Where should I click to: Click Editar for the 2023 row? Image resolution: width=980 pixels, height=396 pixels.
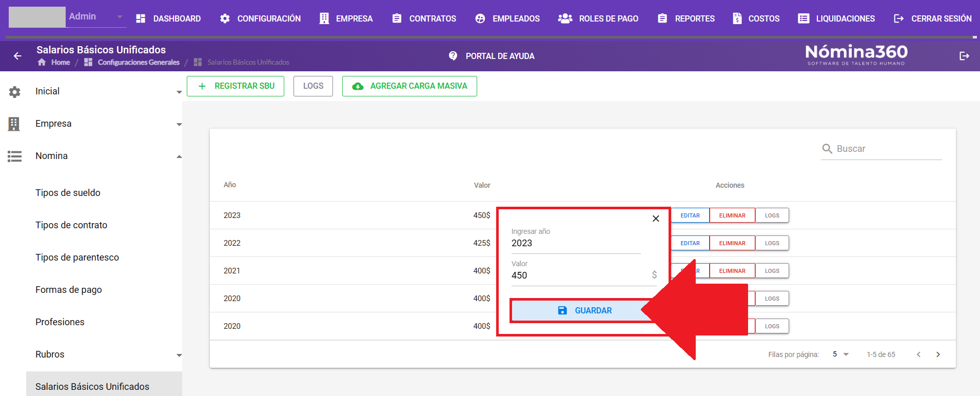point(690,215)
